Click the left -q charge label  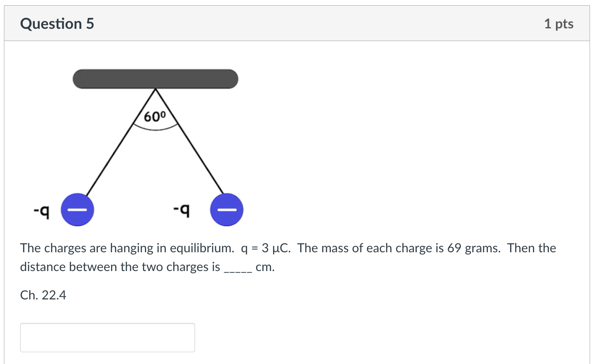(42, 210)
